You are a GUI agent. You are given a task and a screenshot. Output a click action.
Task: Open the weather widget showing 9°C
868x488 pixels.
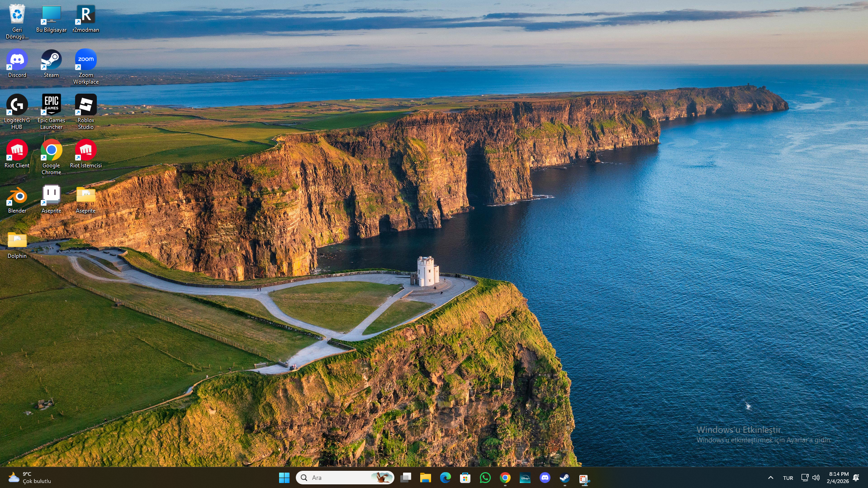click(x=30, y=478)
